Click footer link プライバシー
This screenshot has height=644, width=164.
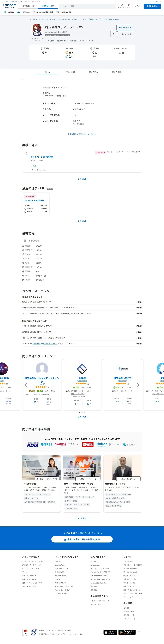(51, 630)
